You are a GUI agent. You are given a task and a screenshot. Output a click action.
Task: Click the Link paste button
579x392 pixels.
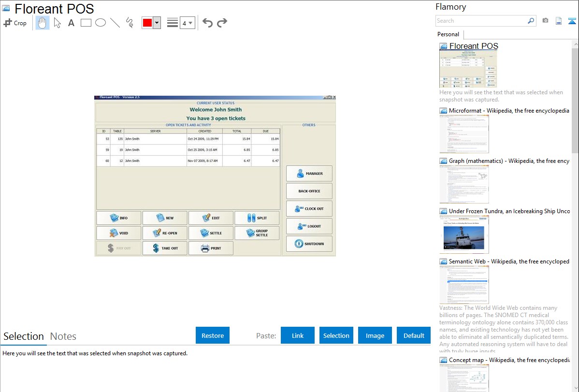pyautogui.click(x=298, y=335)
